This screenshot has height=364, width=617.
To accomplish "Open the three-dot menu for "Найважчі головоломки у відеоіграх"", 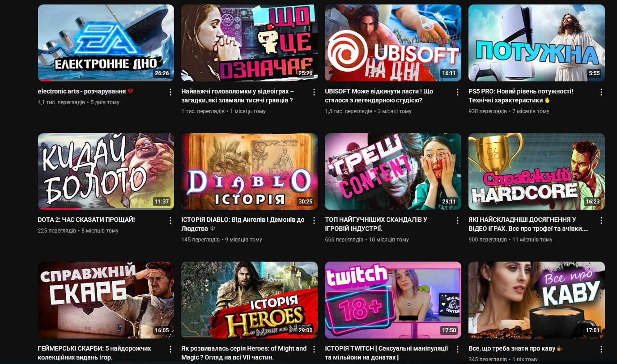I will [314, 92].
